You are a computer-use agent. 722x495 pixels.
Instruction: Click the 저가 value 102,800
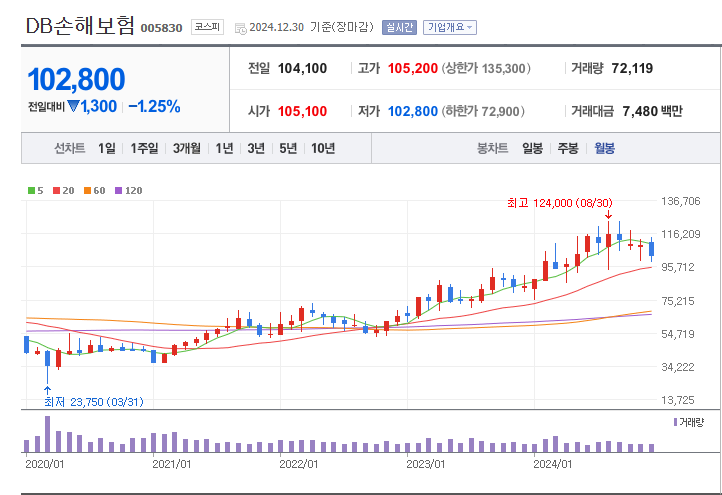(x=413, y=111)
